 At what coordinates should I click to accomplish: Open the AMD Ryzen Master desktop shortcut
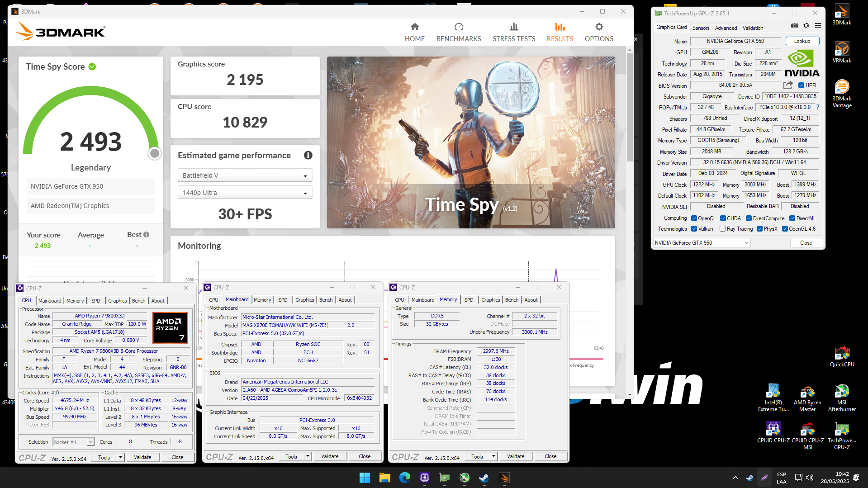(807, 398)
